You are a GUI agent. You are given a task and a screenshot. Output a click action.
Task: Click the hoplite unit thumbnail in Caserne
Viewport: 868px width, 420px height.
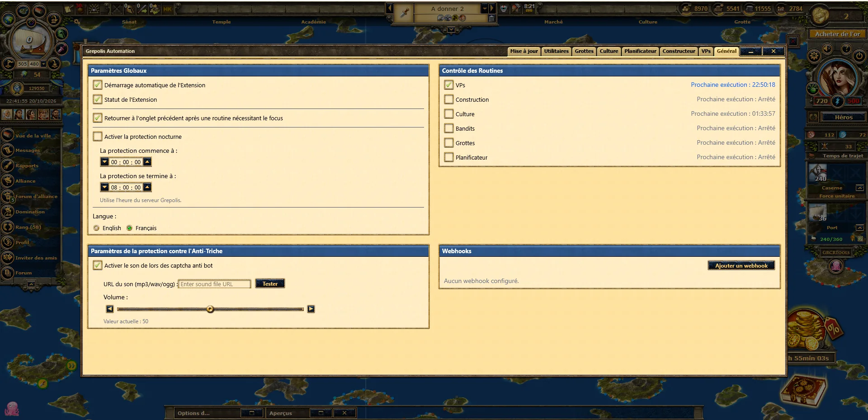(x=818, y=174)
